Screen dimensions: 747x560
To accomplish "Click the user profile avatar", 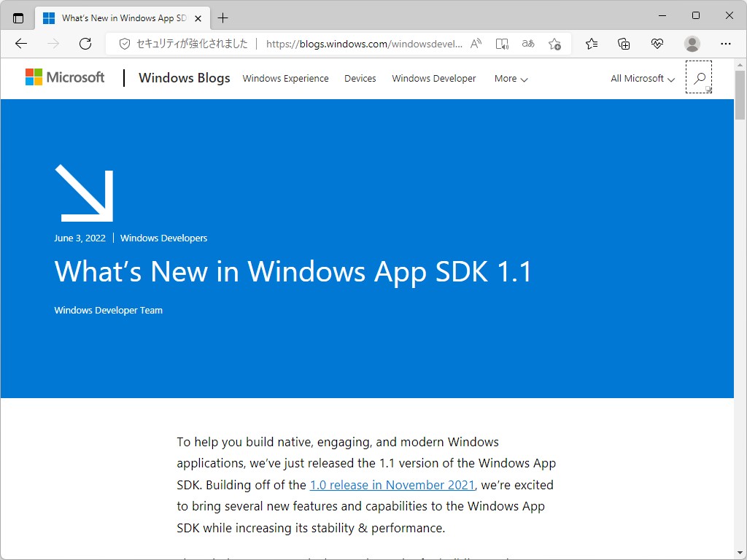I will click(x=692, y=44).
